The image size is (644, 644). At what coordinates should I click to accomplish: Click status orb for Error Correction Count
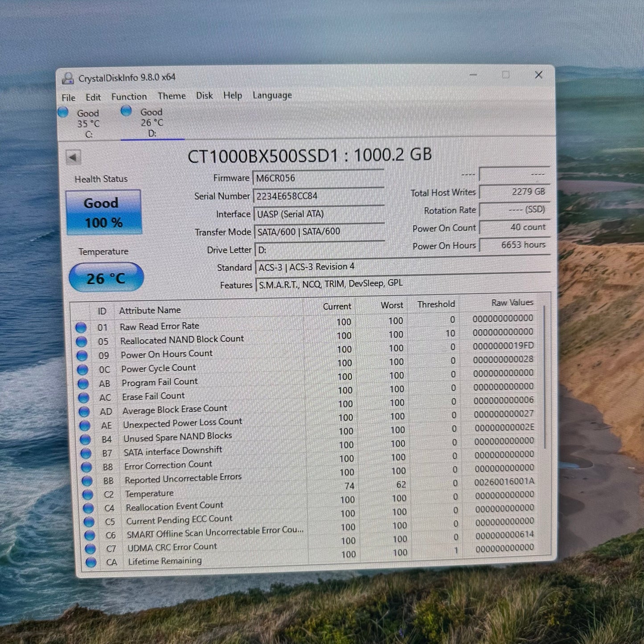click(86, 467)
